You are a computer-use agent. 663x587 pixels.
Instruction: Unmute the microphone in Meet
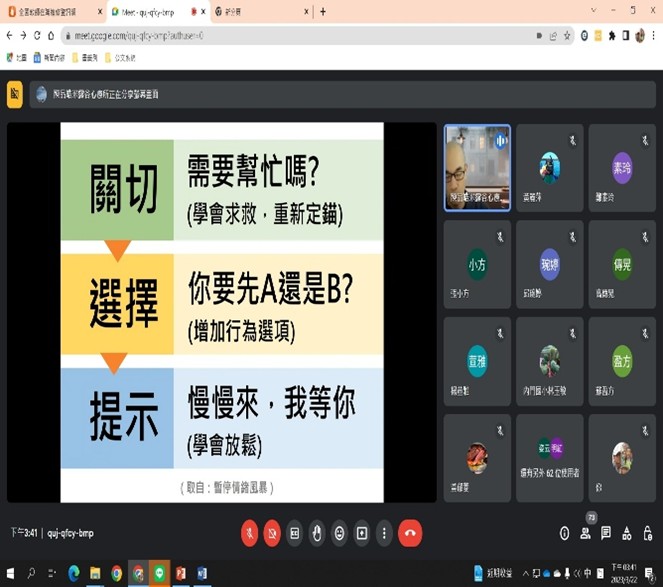point(249,533)
